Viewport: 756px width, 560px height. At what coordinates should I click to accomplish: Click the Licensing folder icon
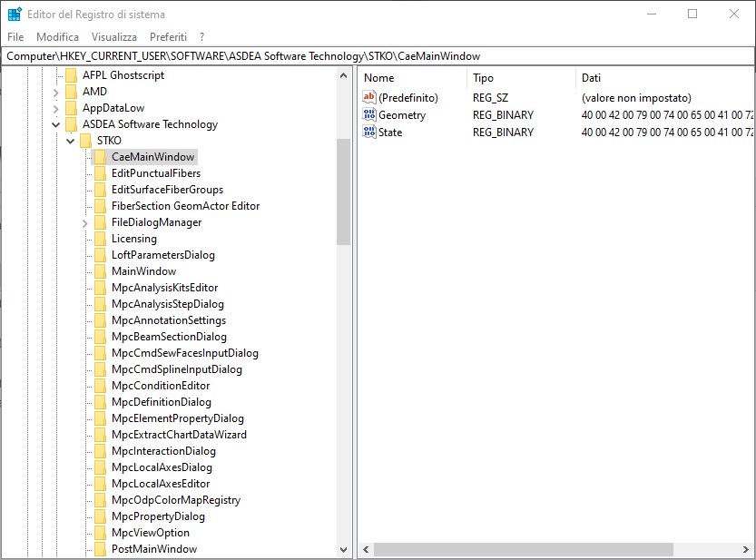100,239
